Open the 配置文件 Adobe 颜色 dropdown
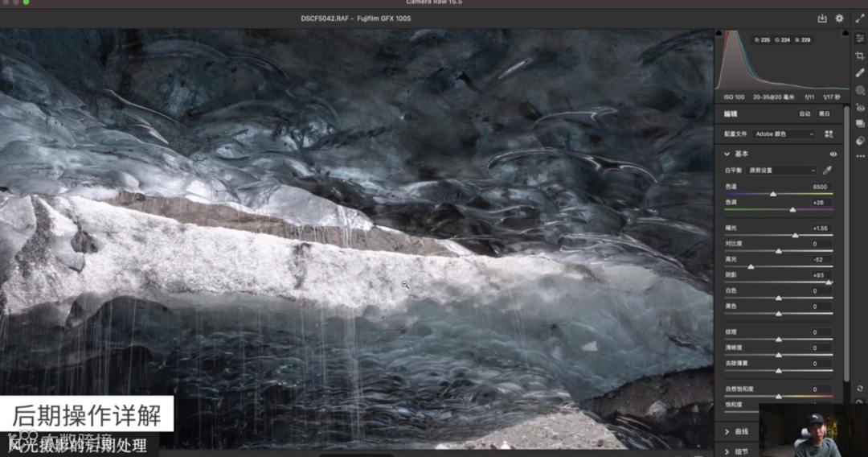 (784, 134)
